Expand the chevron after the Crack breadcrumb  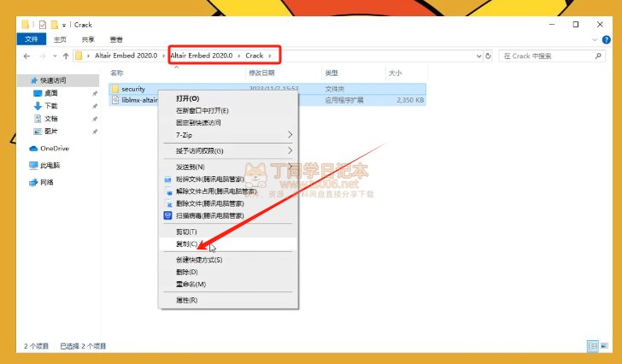click(x=270, y=56)
